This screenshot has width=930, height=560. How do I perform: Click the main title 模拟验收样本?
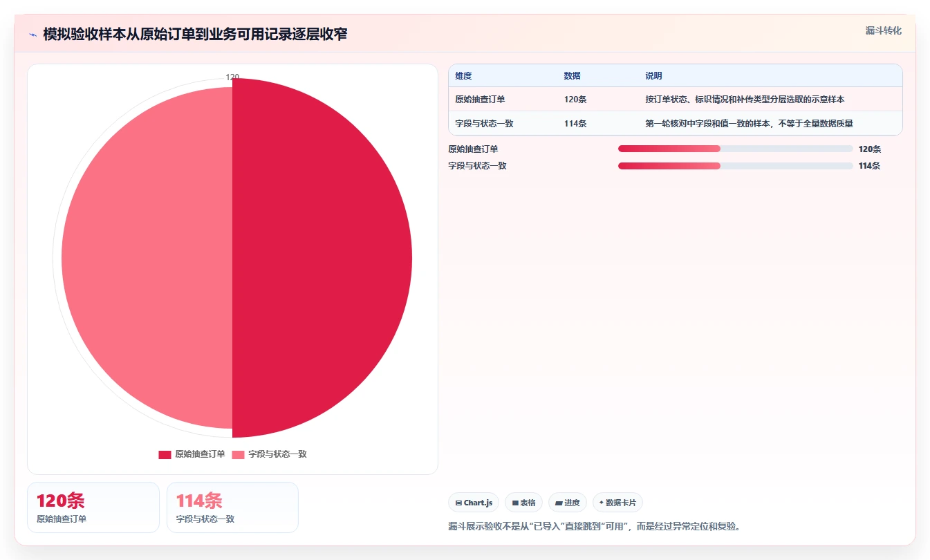195,35
